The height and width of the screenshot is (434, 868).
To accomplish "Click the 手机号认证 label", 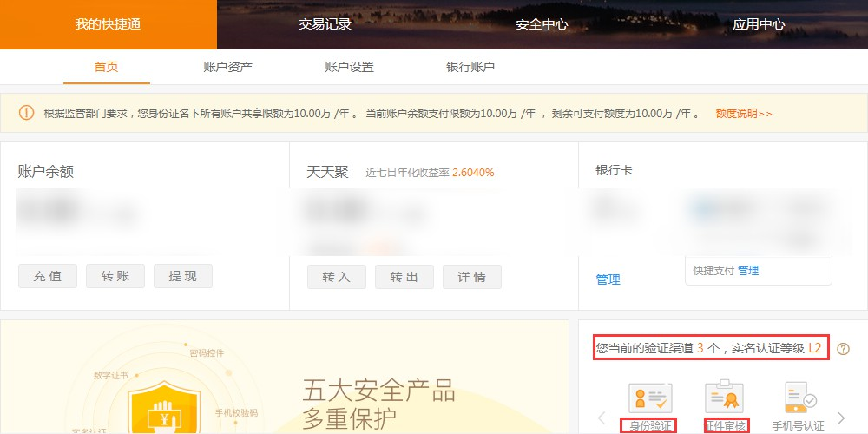I will pyautogui.click(x=799, y=425).
